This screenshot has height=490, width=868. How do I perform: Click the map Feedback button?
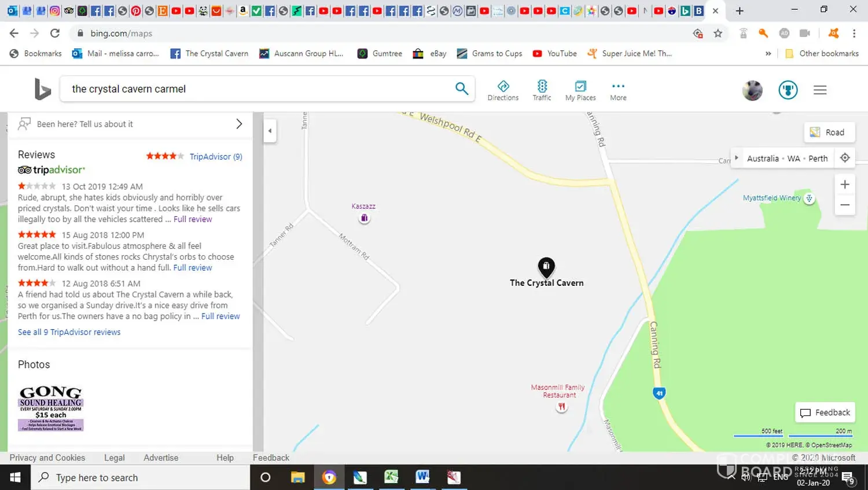[825, 412]
